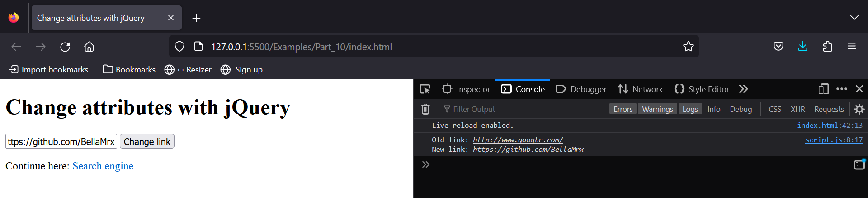This screenshot has width=868, height=198.
Task: Toggle the Errors filter in console
Action: (x=623, y=109)
